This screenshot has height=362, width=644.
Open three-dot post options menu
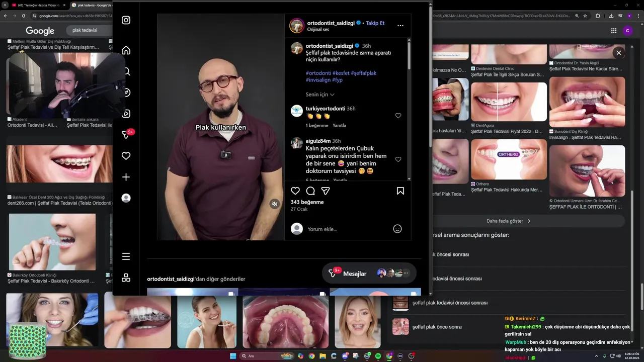400,25
